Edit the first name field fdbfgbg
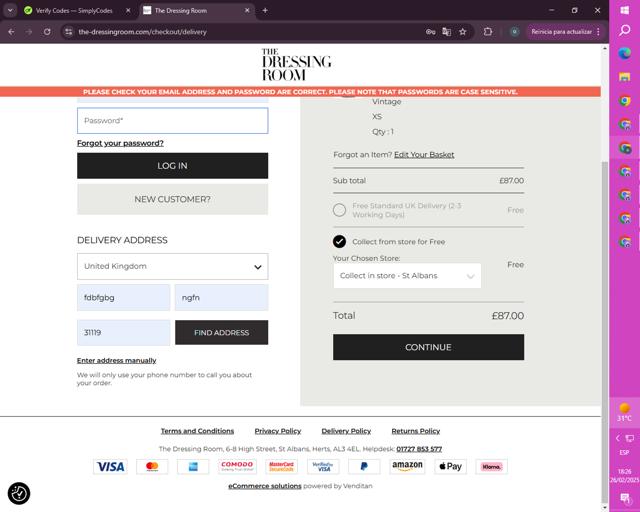Viewport: 640px width, 512px height. tap(124, 297)
